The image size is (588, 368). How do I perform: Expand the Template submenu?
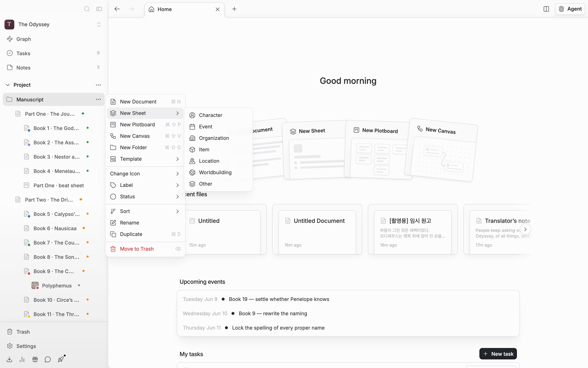coord(145,159)
